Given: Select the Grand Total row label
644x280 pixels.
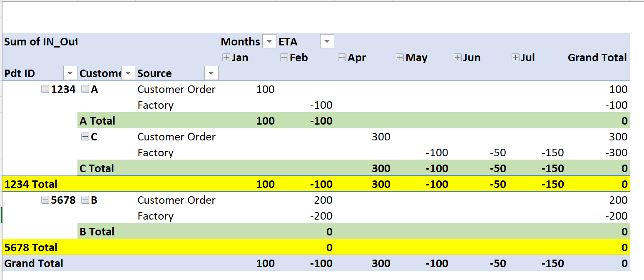Looking at the screenshot, I should coord(33,263).
